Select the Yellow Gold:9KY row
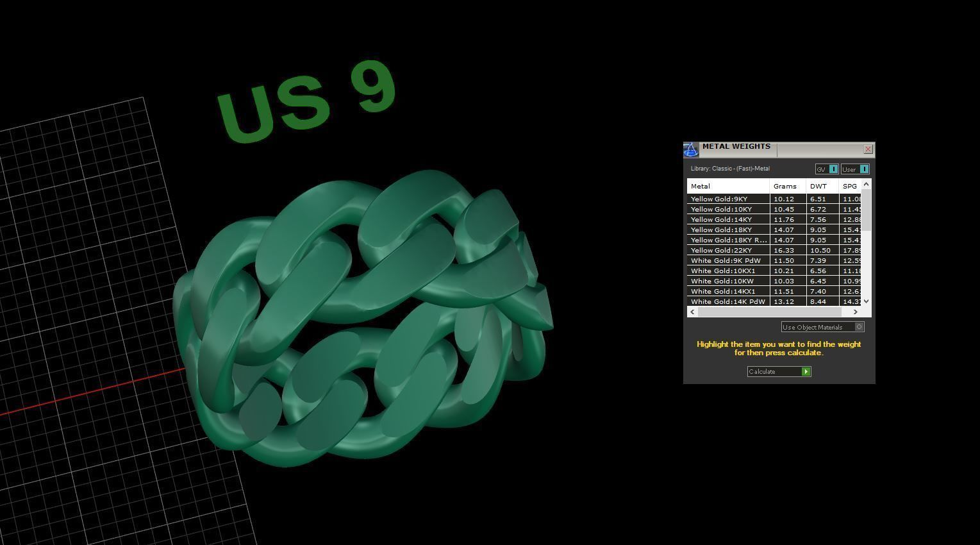This screenshot has width=980, height=545. [774, 199]
